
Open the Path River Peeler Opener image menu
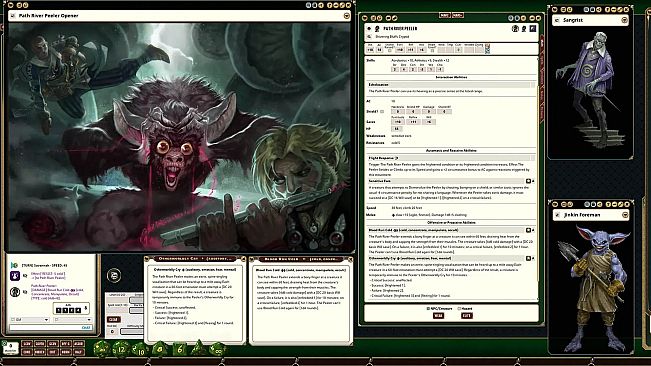pyautogui.click(x=347, y=16)
